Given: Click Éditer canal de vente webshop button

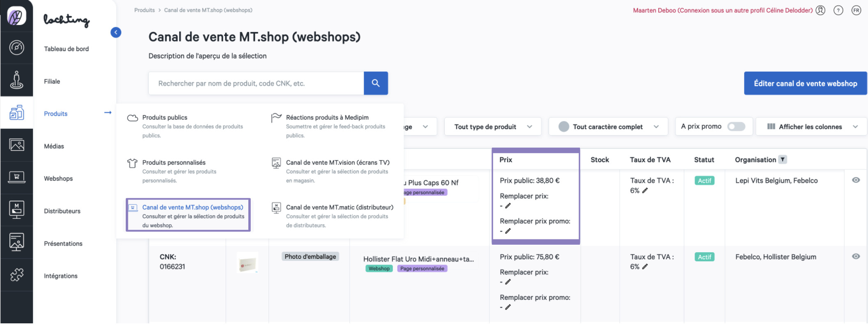Looking at the screenshot, I should pos(805,84).
